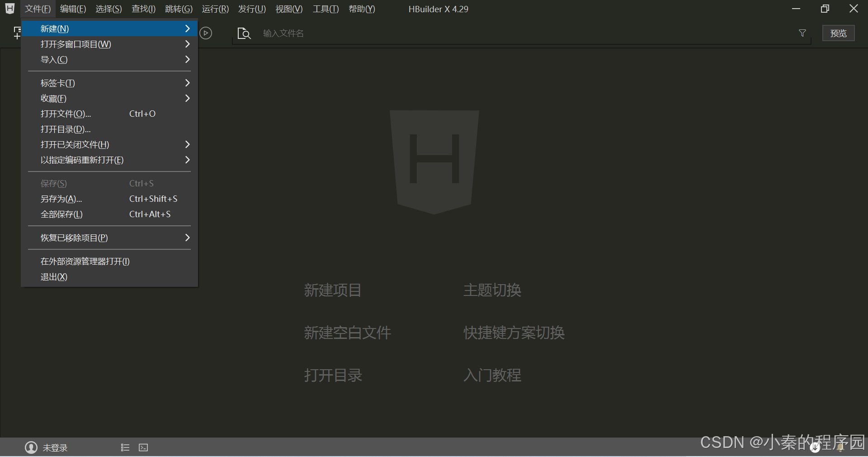Screen dimensions: 868x457
Task: Open the 视图(V) menu
Action: (289, 9)
